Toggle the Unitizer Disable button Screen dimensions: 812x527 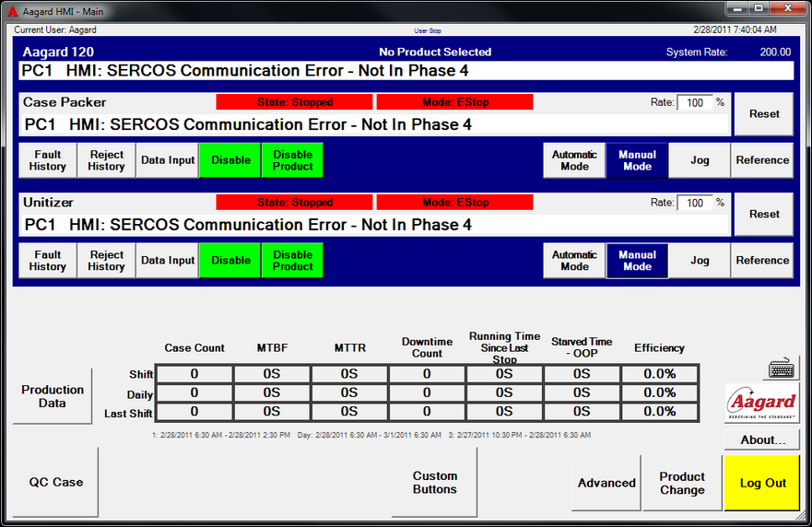229,261
